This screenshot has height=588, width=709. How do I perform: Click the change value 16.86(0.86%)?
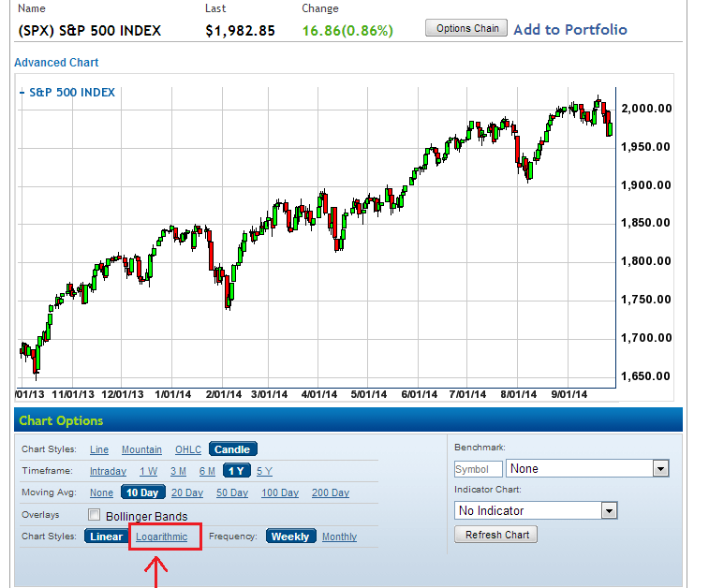tap(347, 31)
